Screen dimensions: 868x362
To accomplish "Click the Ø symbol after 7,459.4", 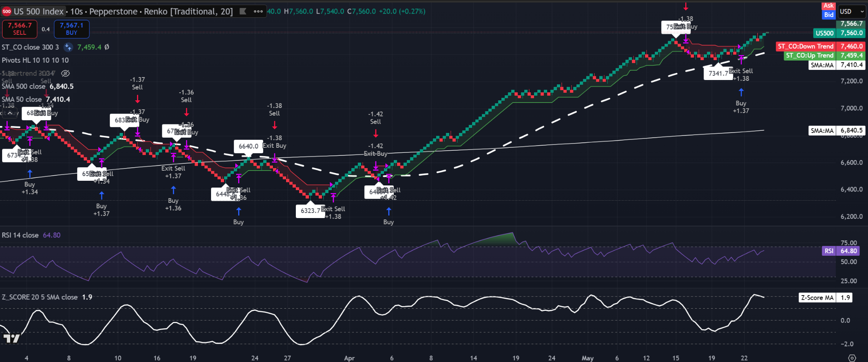I will (107, 47).
